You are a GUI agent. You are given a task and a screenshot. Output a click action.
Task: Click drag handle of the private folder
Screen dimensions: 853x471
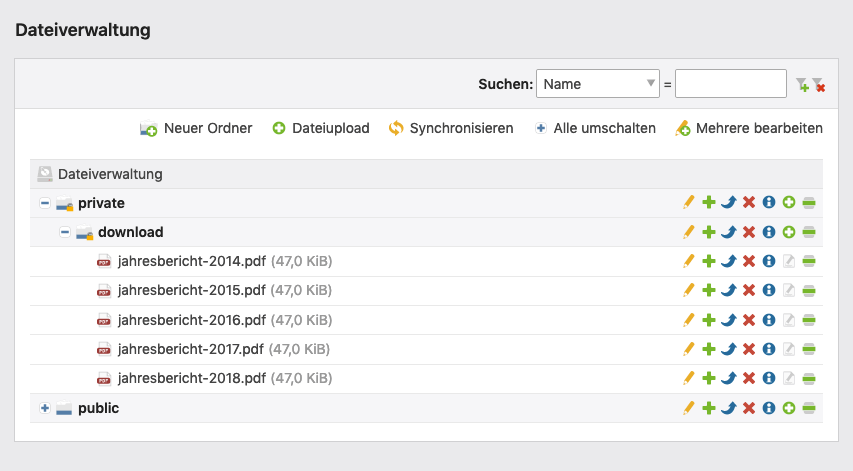click(809, 203)
